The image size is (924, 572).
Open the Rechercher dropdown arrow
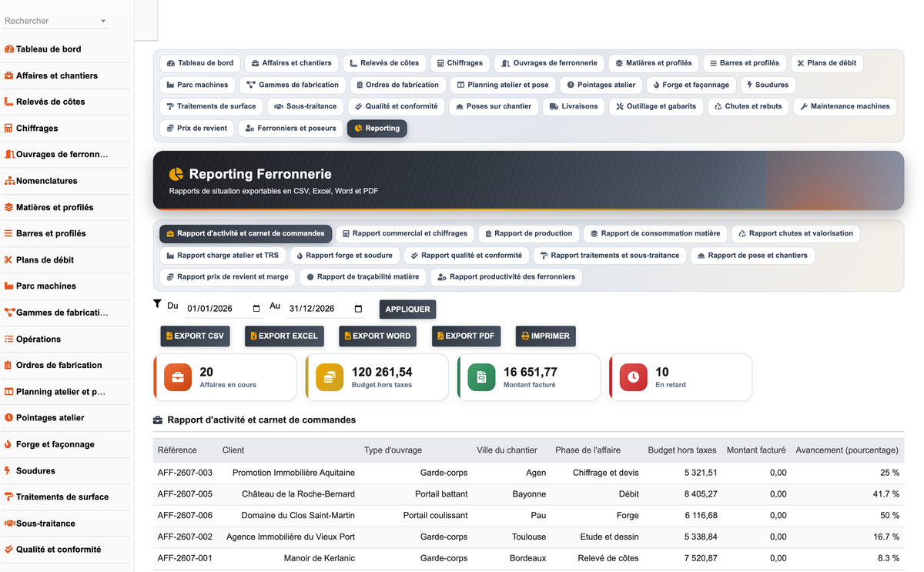[103, 22]
